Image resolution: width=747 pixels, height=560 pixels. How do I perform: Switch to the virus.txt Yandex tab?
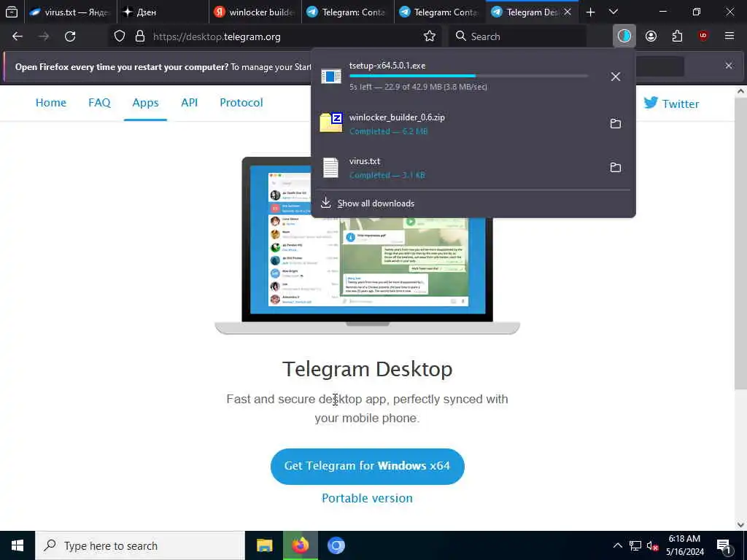click(70, 12)
